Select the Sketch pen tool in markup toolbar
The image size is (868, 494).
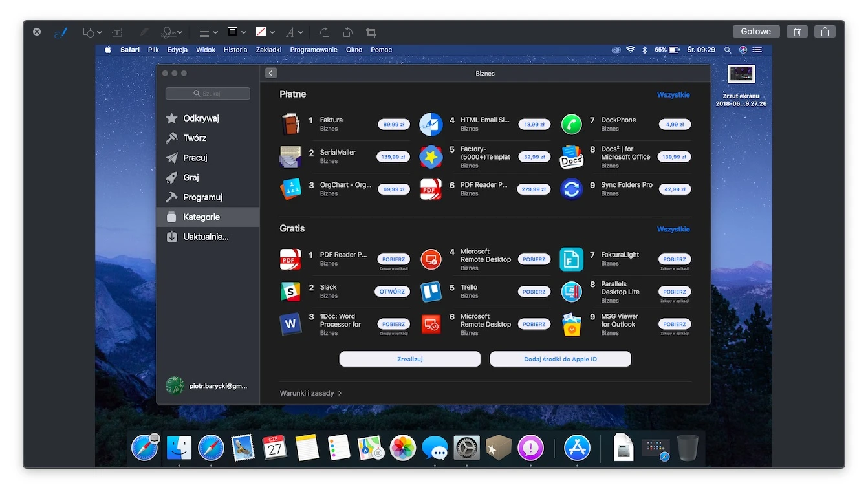click(x=60, y=32)
